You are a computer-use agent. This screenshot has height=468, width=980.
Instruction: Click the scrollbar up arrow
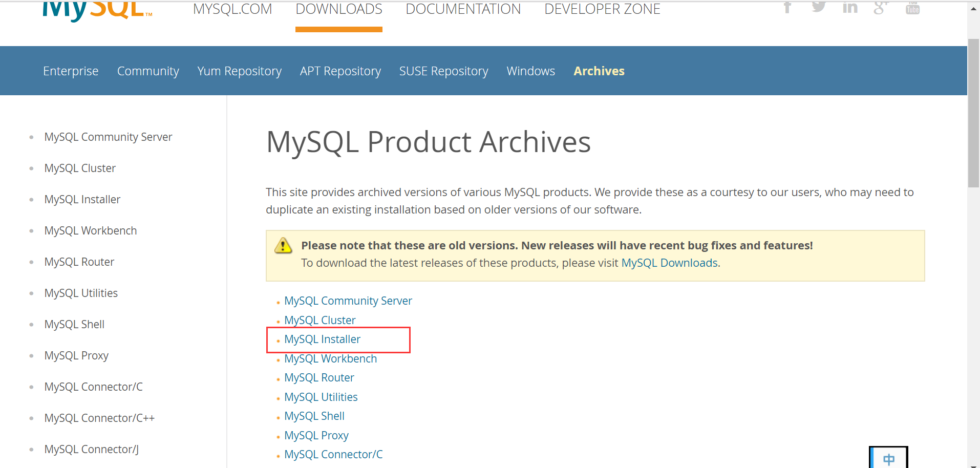tap(973, 9)
